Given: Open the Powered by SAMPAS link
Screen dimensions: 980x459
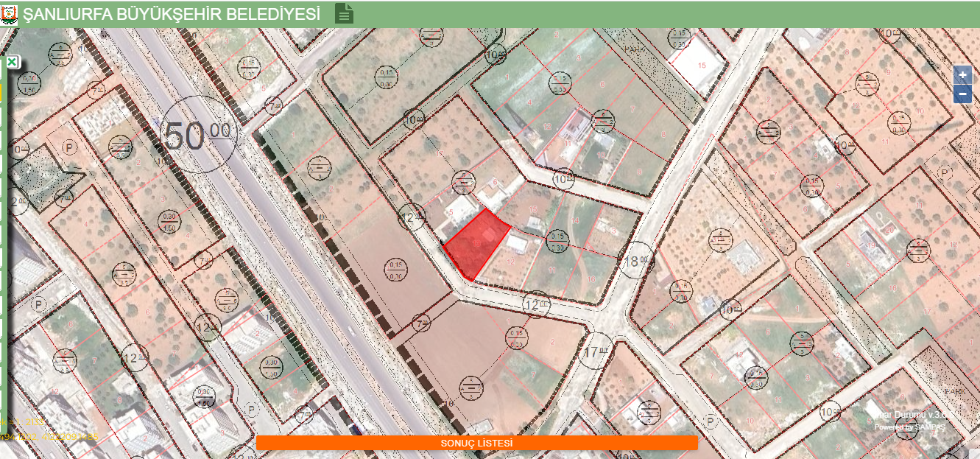Looking at the screenshot, I should pos(909,427).
